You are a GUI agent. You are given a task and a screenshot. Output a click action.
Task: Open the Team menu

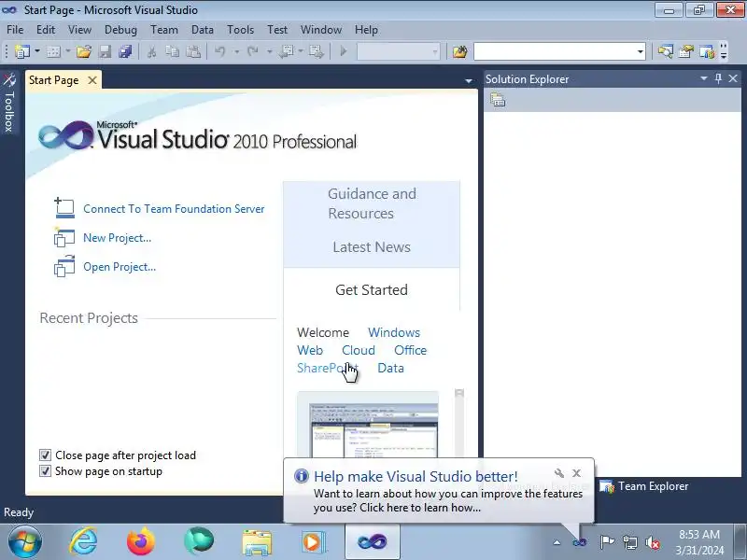[164, 30]
